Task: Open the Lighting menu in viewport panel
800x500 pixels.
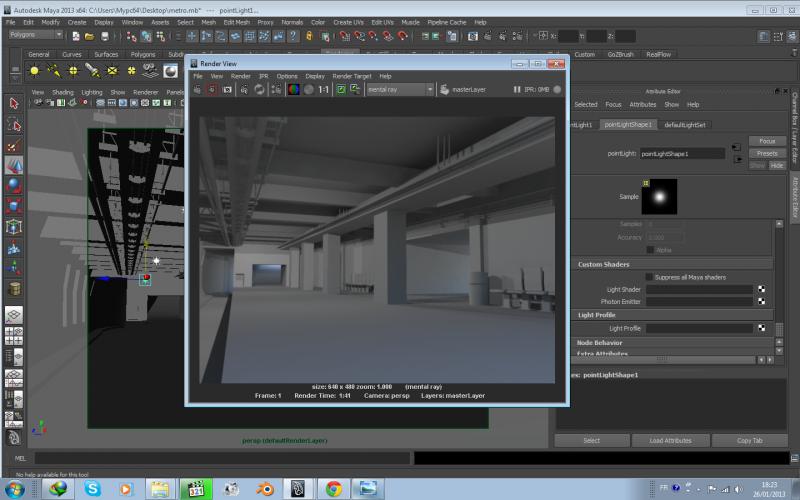Action: [92, 92]
